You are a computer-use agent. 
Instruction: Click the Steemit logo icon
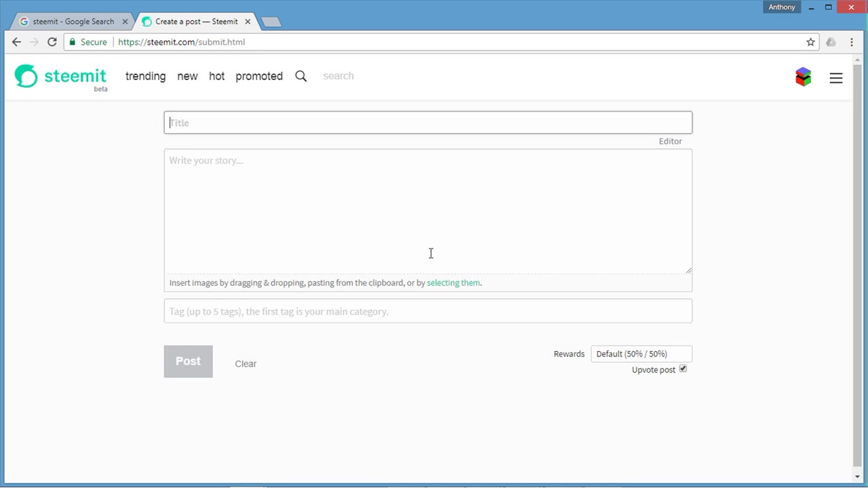coord(26,76)
